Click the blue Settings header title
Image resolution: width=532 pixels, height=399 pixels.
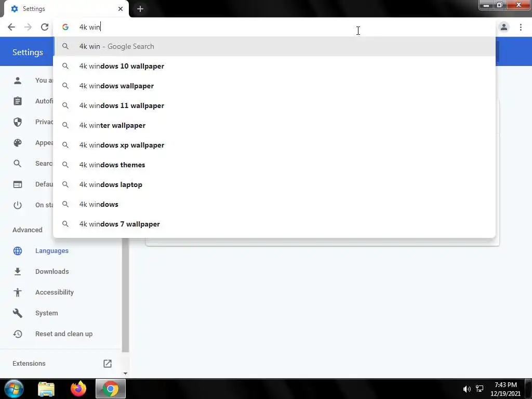[x=28, y=52]
